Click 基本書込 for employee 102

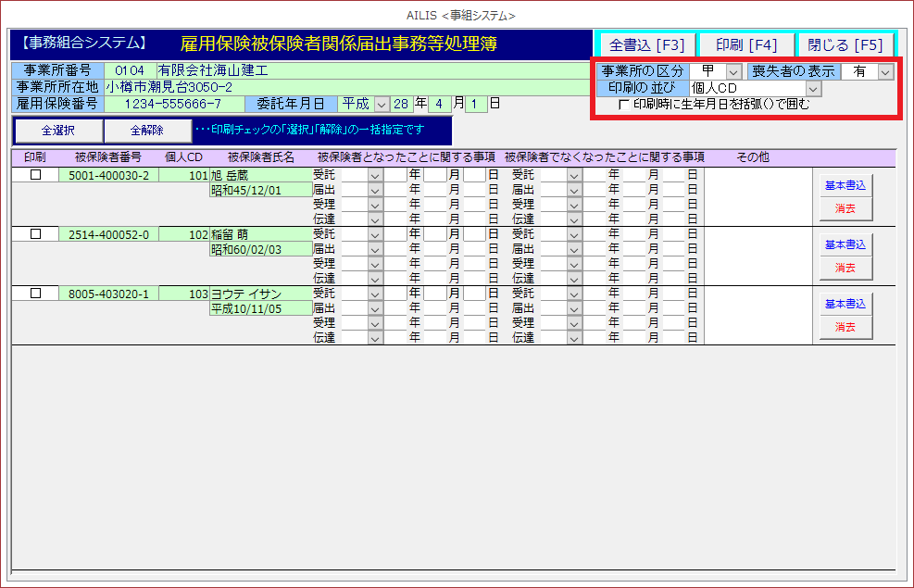(x=845, y=244)
